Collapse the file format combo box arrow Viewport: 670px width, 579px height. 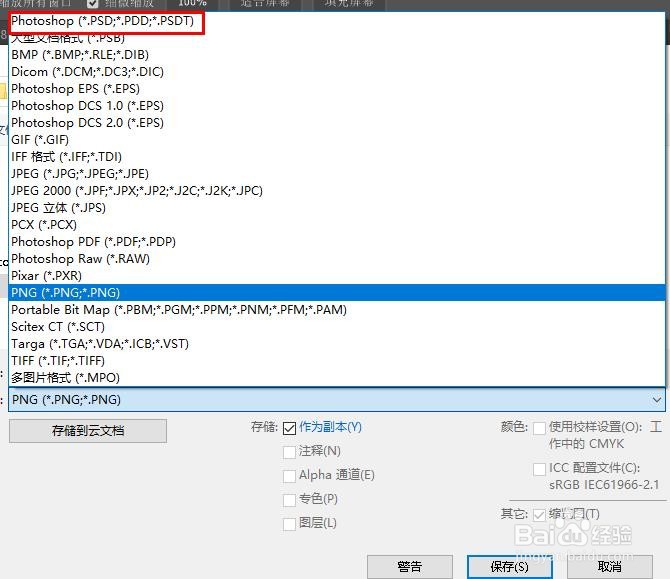656,400
